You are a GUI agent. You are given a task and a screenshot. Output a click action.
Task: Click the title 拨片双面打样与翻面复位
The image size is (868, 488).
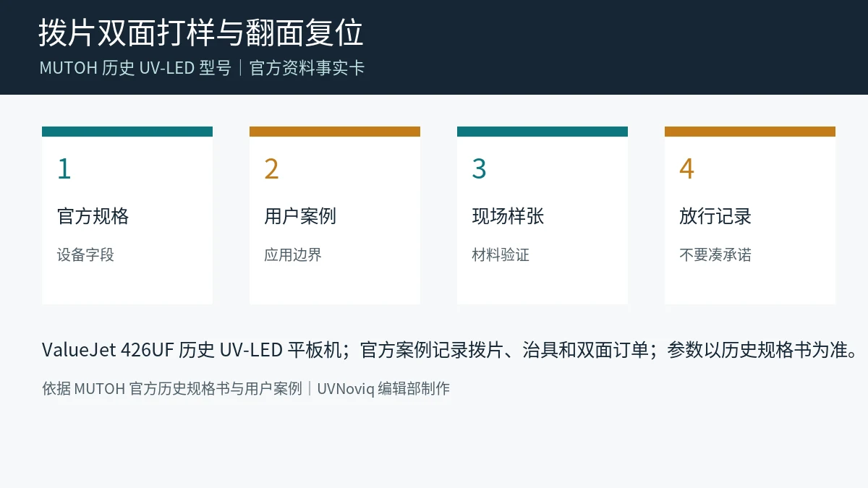tap(200, 33)
